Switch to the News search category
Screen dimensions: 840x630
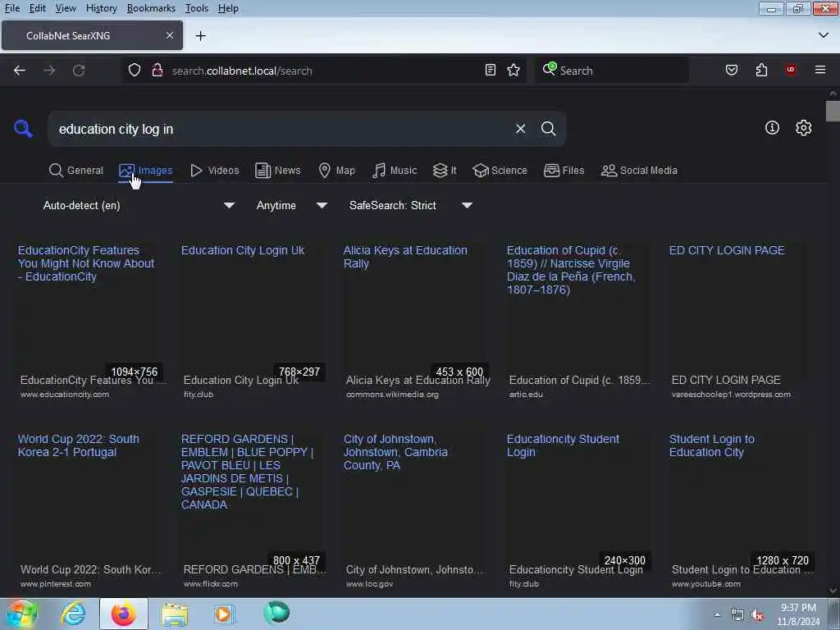[x=278, y=171]
